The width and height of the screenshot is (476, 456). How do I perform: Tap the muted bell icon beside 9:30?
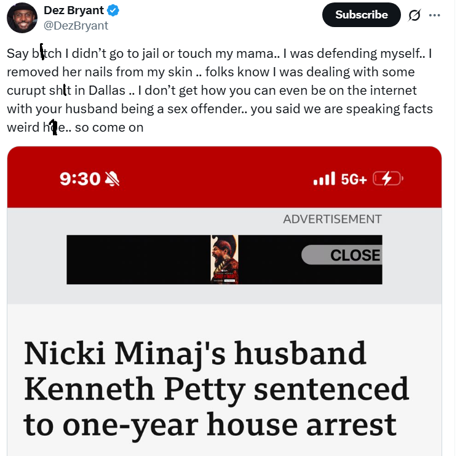[112, 178]
